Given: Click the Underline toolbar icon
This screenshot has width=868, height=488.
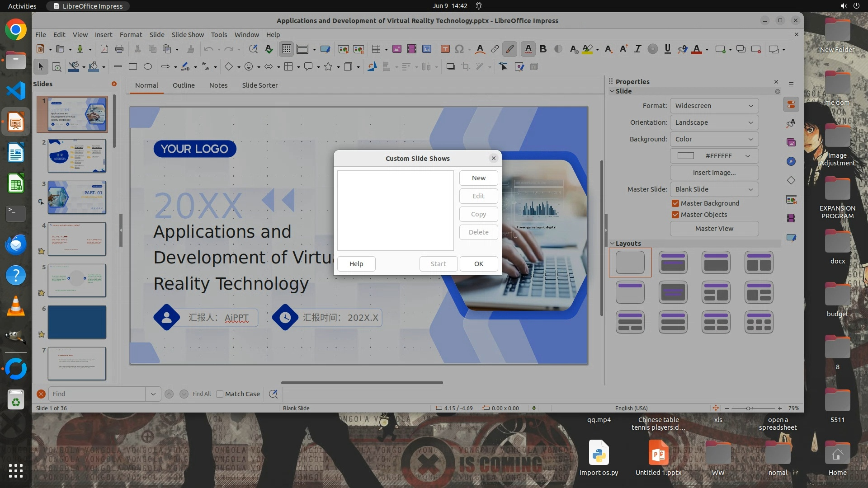Looking at the screenshot, I should [x=667, y=49].
